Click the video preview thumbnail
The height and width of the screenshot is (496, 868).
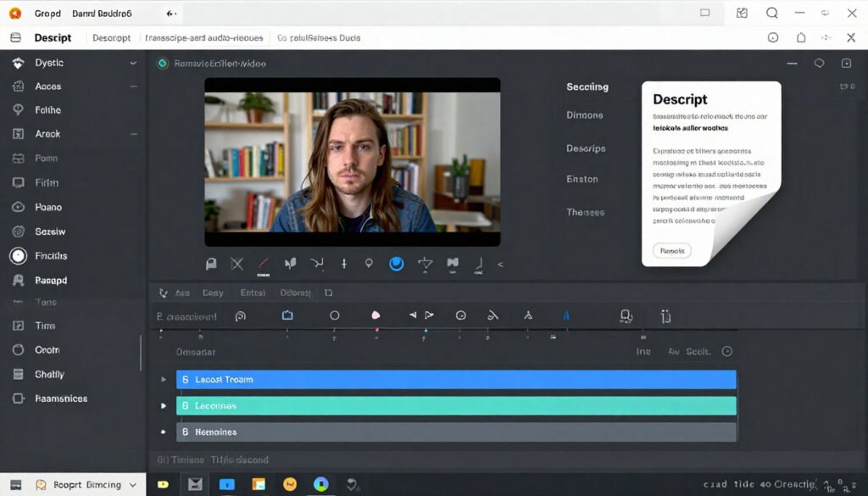[352, 162]
